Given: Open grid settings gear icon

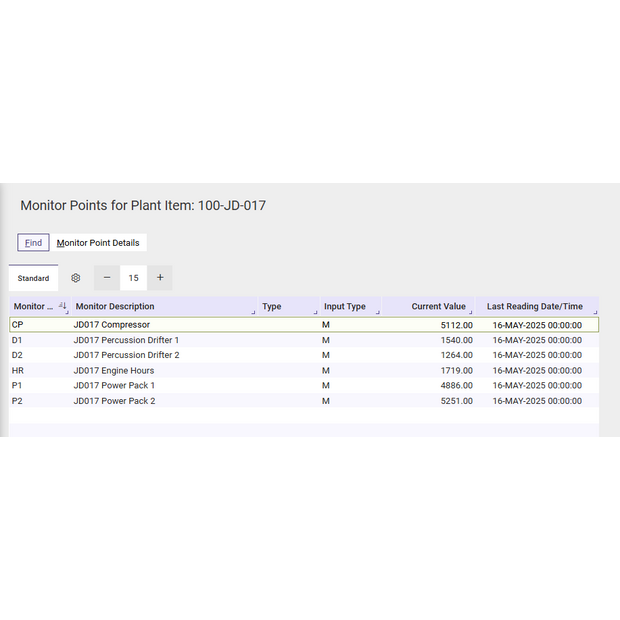Looking at the screenshot, I should click(75, 278).
